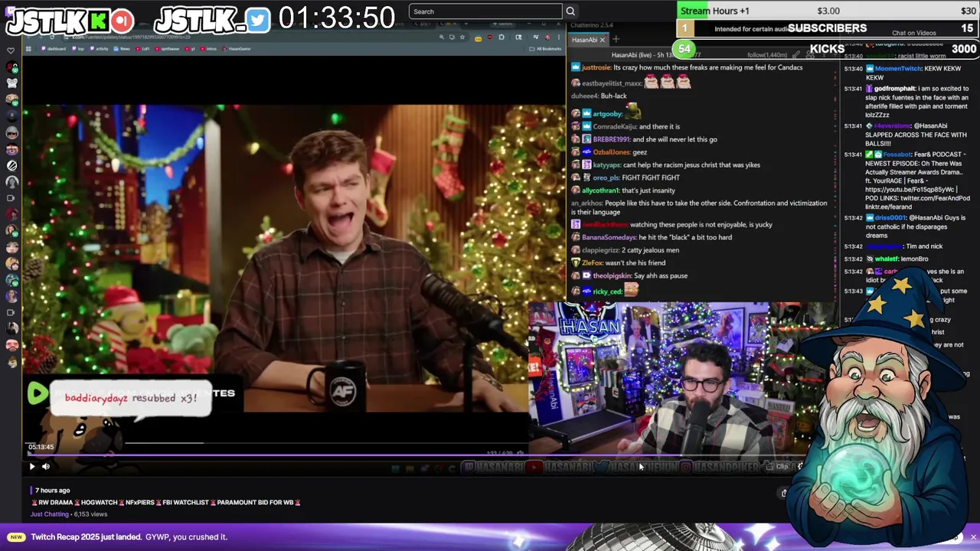This screenshot has width=980, height=551.
Task: Open the Just Chatting category link
Action: [50, 514]
